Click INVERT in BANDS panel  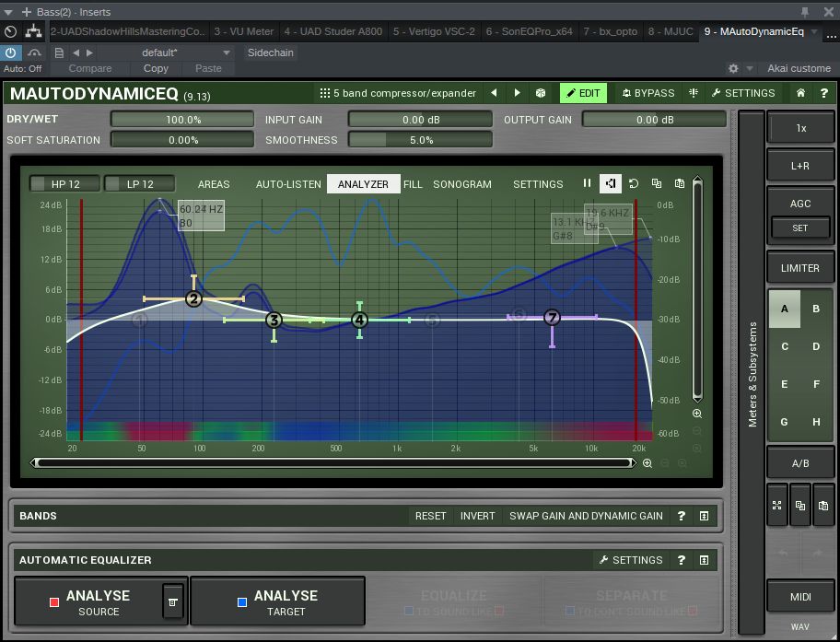pos(477,516)
